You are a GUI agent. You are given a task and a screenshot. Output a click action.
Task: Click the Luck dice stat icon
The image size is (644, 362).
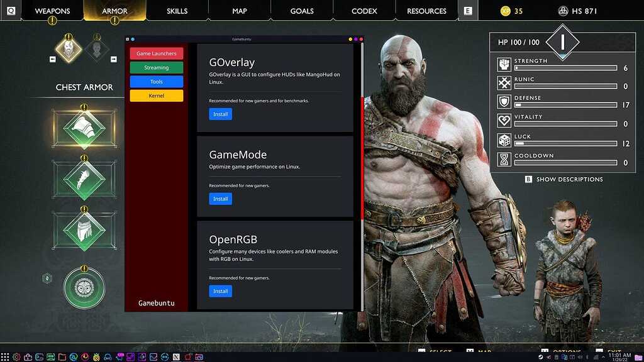504,140
